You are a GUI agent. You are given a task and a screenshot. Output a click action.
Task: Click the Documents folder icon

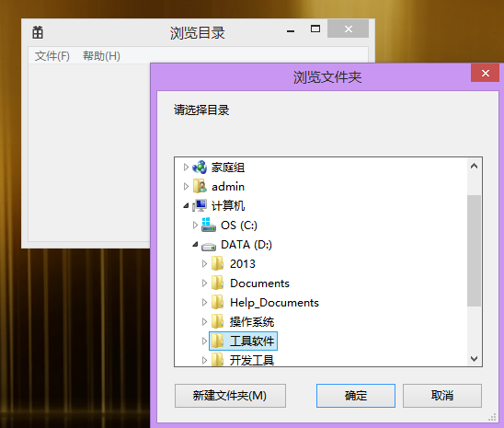(x=218, y=283)
